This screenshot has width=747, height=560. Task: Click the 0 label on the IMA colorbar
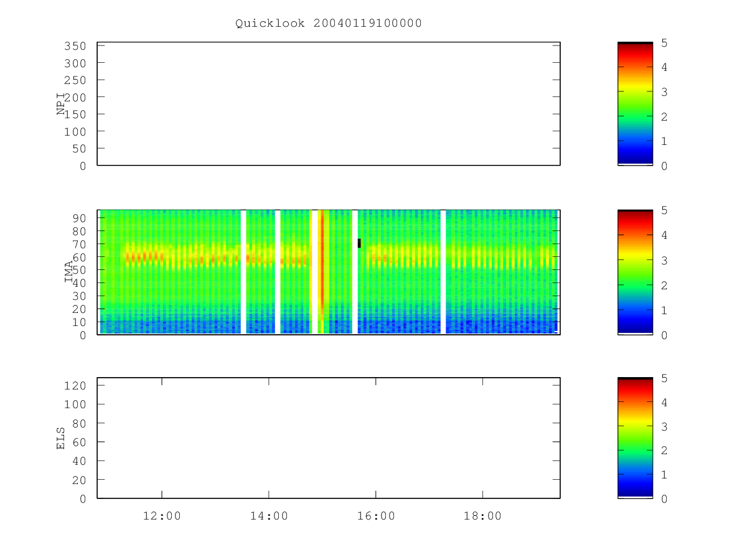[x=665, y=335]
